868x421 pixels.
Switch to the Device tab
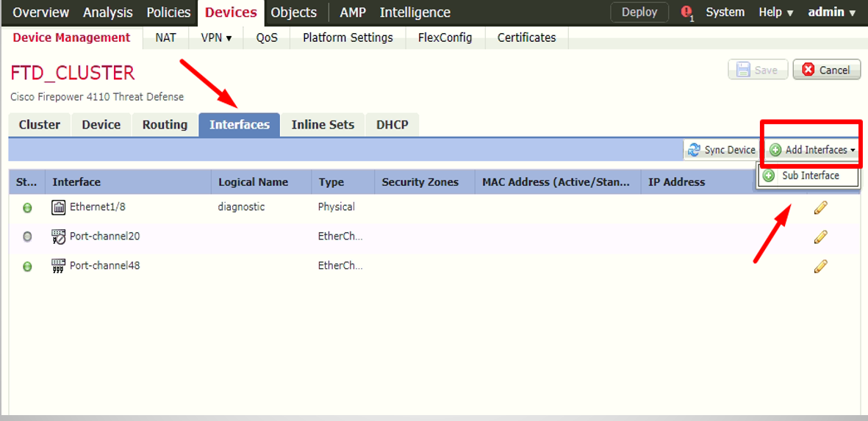[101, 124]
